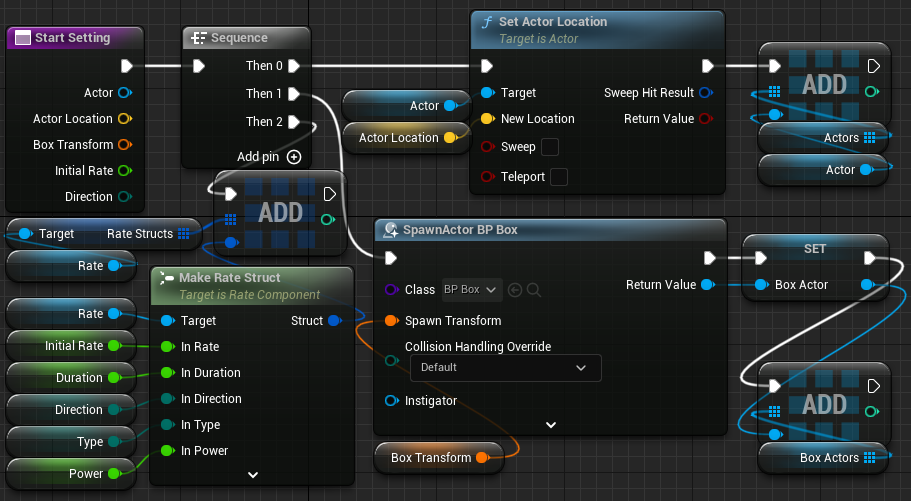911x501 pixels.
Task: Select the Start Setting event node header
Action: (73, 38)
